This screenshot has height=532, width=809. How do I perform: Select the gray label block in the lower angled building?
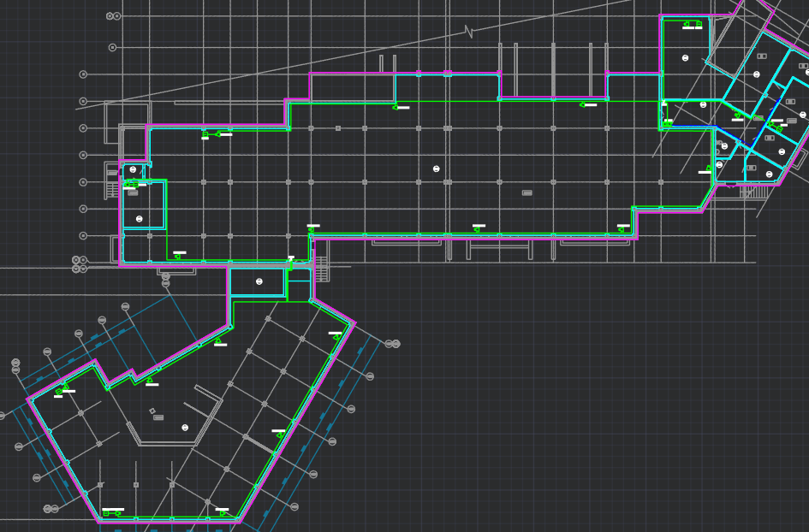pyautogui.click(x=158, y=417)
